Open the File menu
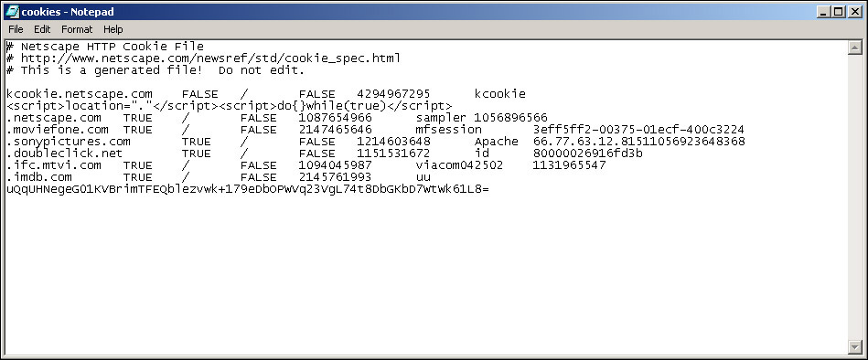 coord(16,29)
